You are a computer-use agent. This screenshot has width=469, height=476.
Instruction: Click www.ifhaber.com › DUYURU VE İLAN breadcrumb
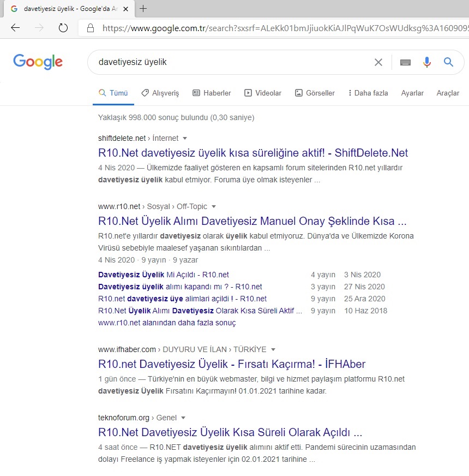pyautogui.click(x=182, y=350)
